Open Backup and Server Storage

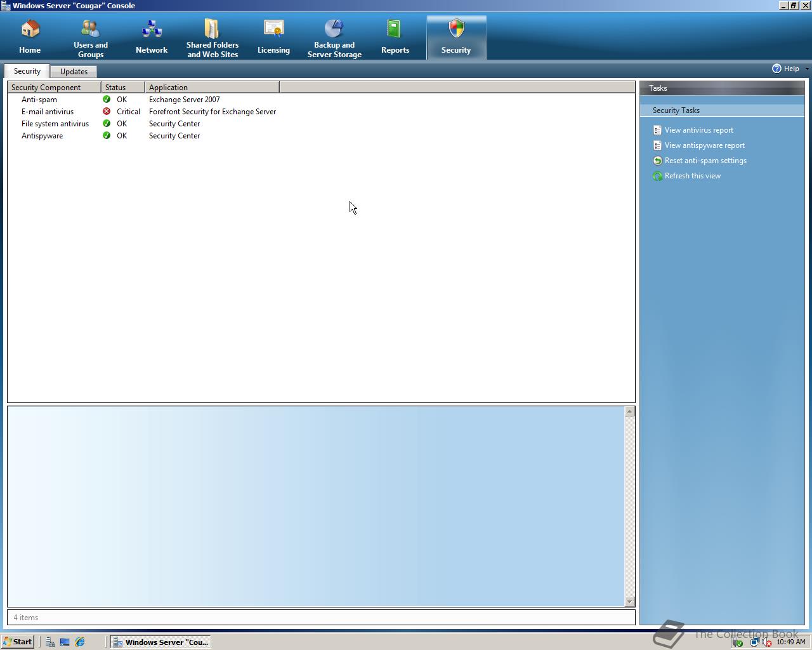tap(334, 38)
